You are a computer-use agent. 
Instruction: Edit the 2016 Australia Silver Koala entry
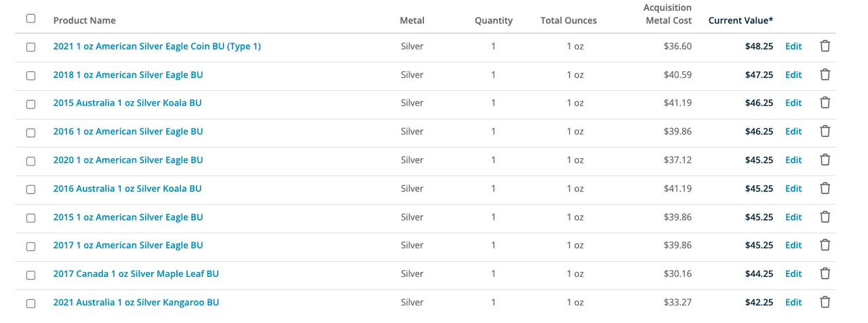click(x=793, y=189)
